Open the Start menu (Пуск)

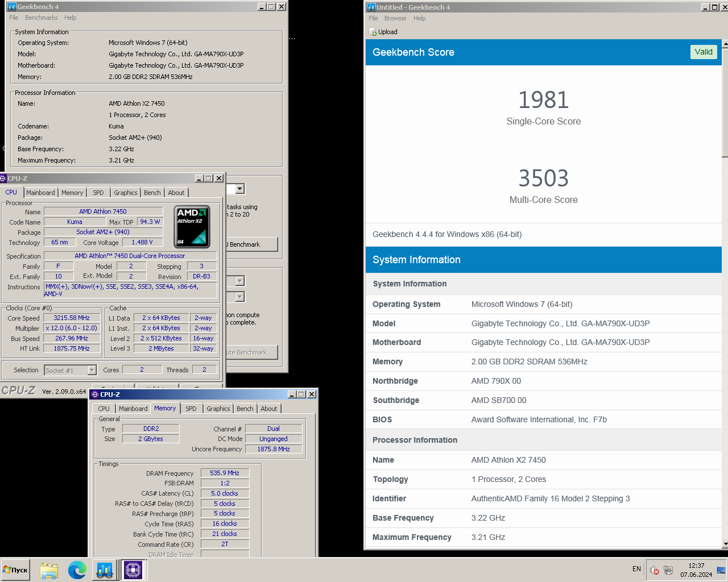(15, 570)
